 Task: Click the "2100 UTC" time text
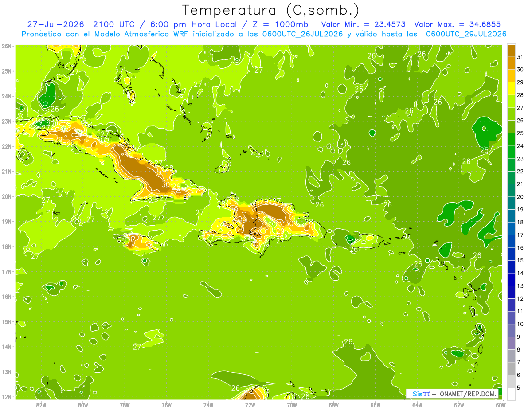click(x=114, y=24)
